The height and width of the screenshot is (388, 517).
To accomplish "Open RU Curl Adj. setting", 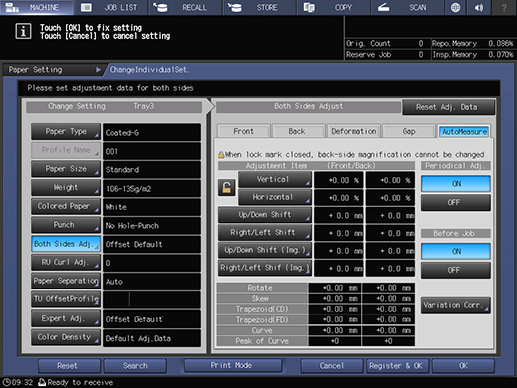I will click(x=66, y=263).
